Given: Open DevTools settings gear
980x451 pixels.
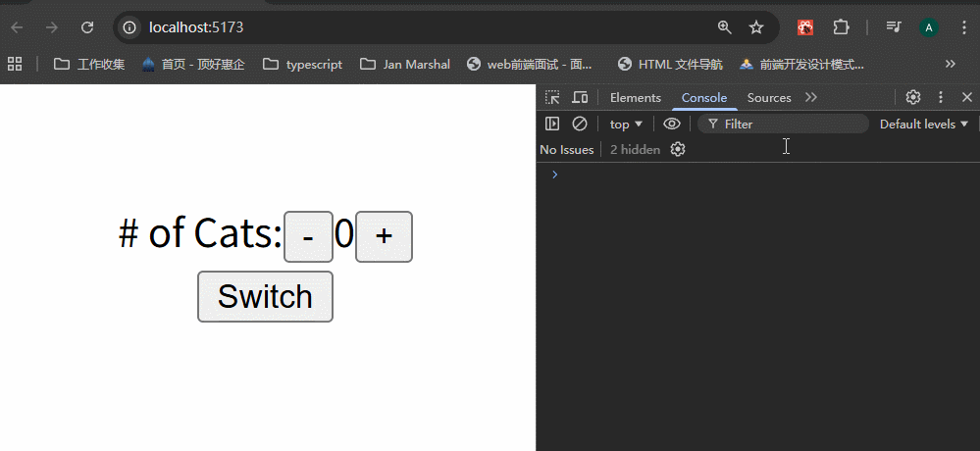Looking at the screenshot, I should tap(913, 97).
